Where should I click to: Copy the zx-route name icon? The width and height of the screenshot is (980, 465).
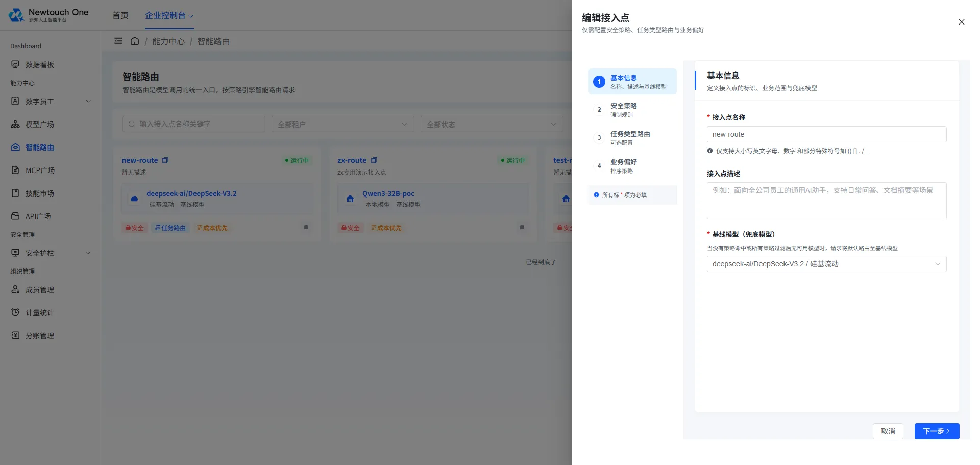[x=374, y=160]
